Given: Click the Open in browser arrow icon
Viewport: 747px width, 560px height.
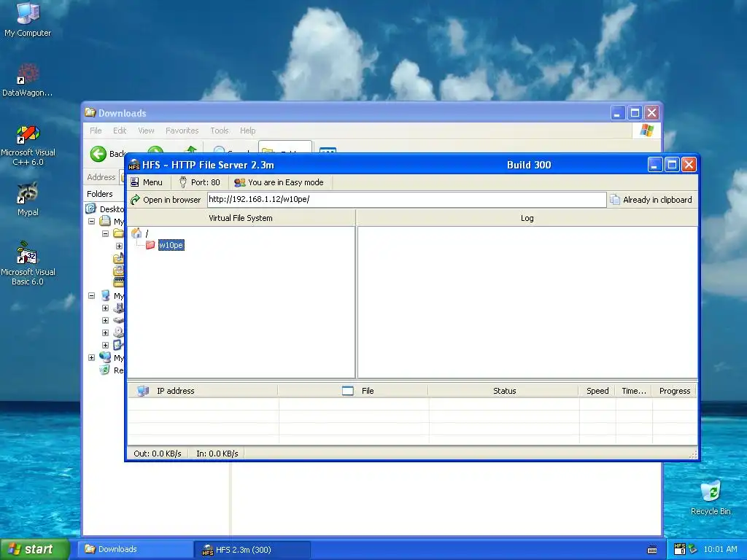Looking at the screenshot, I should click(x=135, y=200).
